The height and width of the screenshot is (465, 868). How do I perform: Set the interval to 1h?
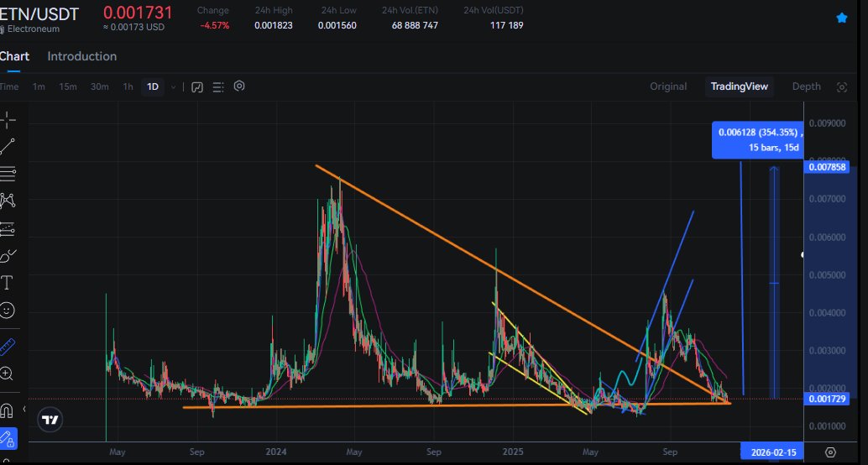(128, 87)
